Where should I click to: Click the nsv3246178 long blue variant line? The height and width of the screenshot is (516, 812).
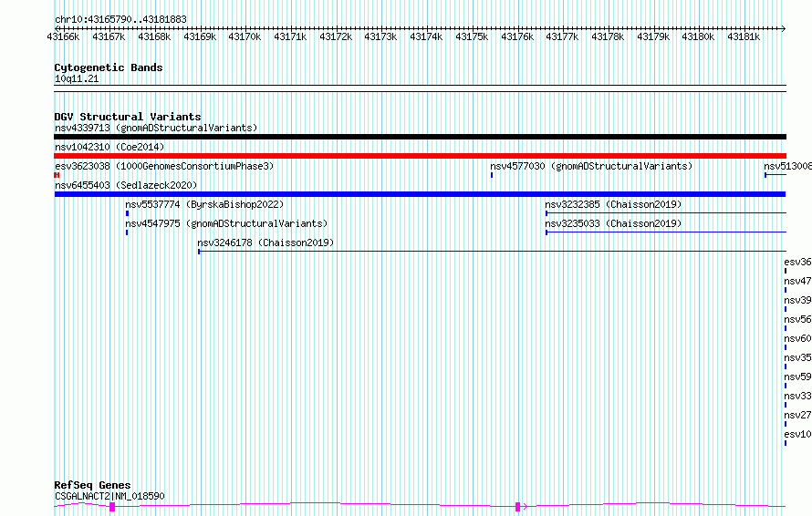click(x=492, y=252)
